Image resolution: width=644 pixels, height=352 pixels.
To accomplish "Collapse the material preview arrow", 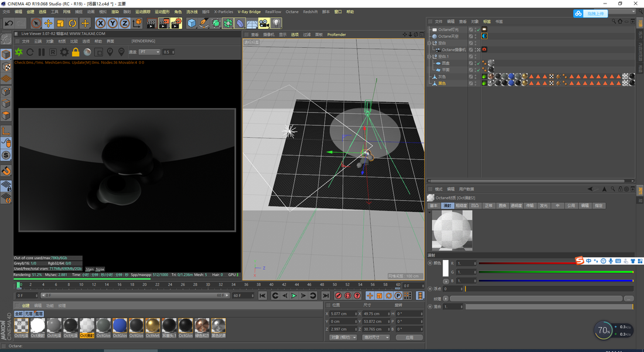I will point(430,212).
